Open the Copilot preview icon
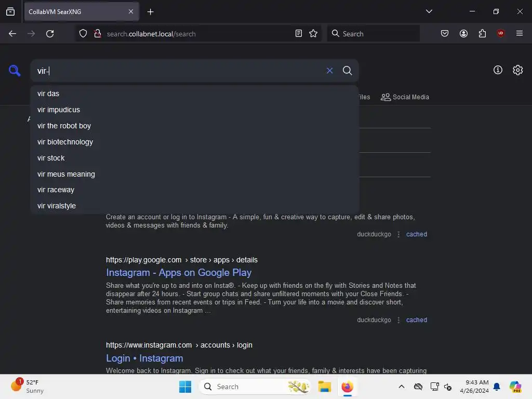Viewport: 532px width, 399px height. [515, 387]
